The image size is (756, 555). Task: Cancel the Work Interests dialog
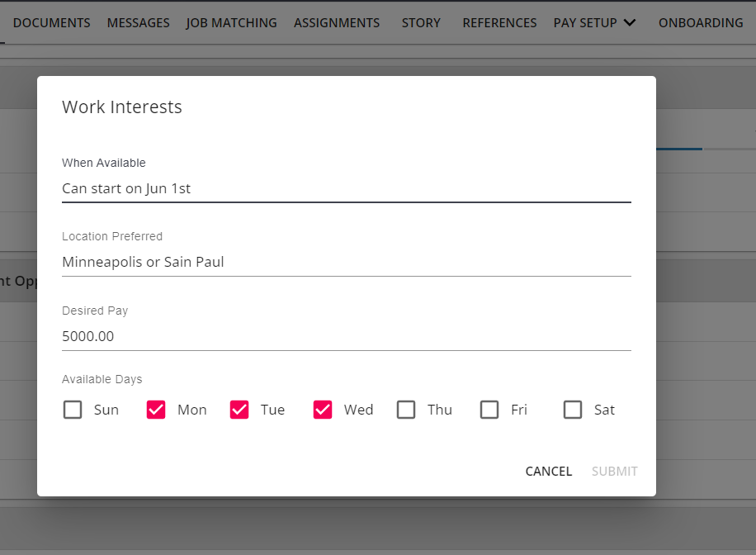point(549,471)
